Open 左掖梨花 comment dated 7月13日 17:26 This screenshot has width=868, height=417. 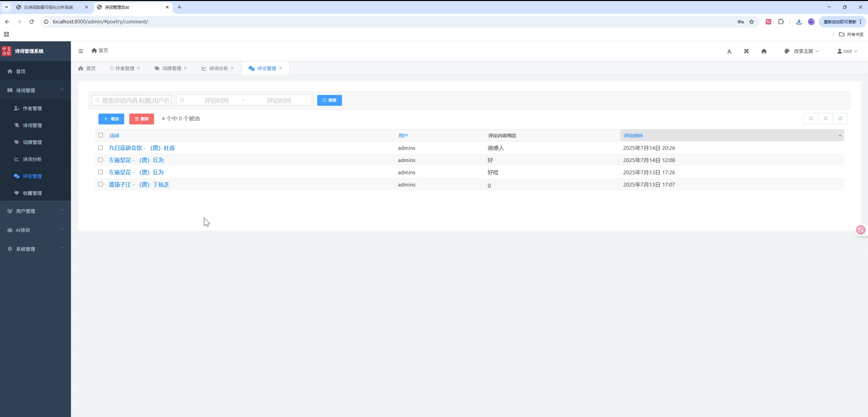(x=136, y=172)
